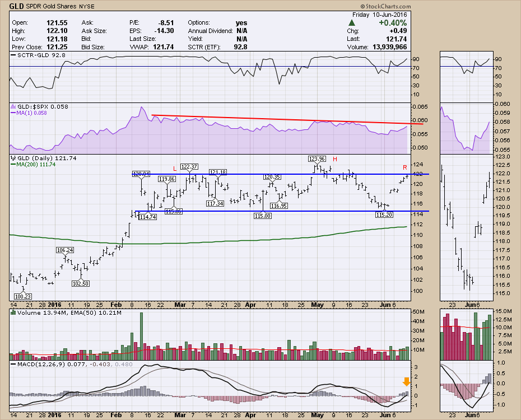Click the Chg value '+0.49'
This screenshot has width=521, height=420.
click(398, 31)
